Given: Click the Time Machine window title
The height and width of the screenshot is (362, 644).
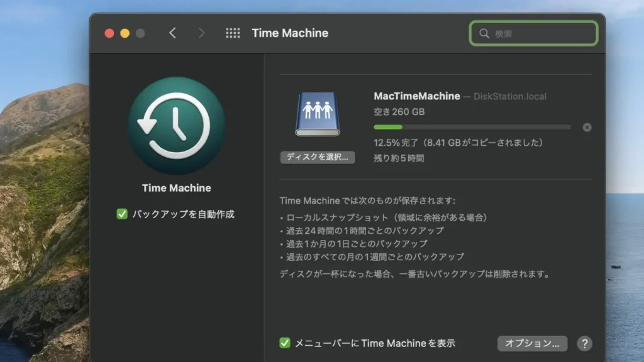Looking at the screenshot, I should click(290, 33).
